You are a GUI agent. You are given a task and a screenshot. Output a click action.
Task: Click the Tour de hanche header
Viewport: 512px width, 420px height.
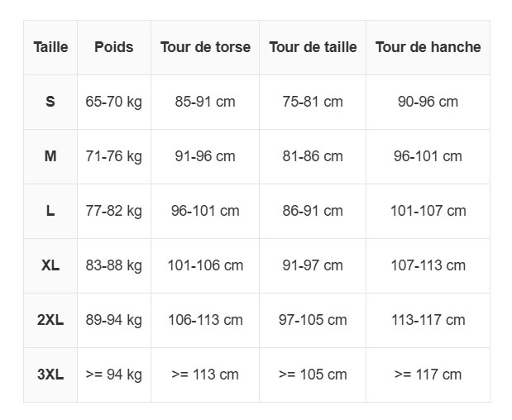428,47
